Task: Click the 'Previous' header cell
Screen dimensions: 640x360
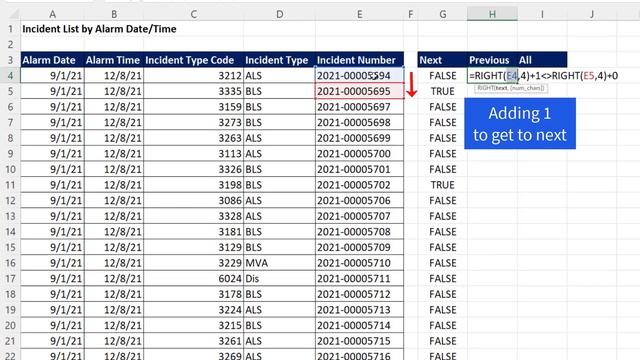Action: (492, 60)
